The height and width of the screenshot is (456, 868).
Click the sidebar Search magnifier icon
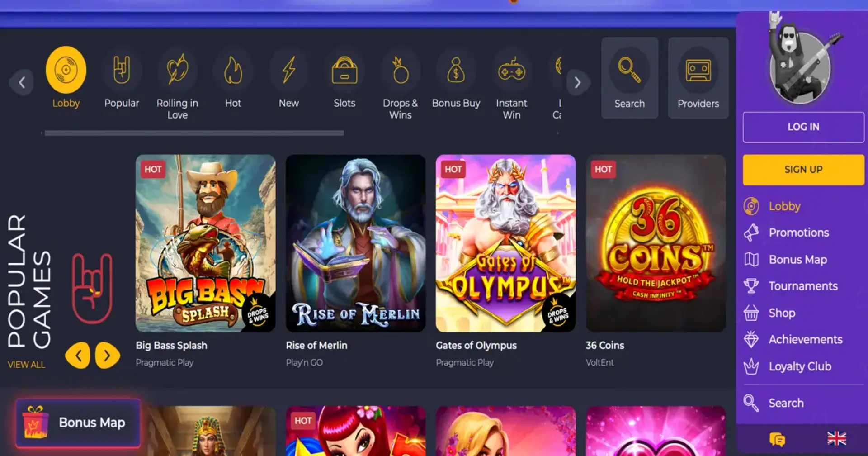[x=751, y=403]
